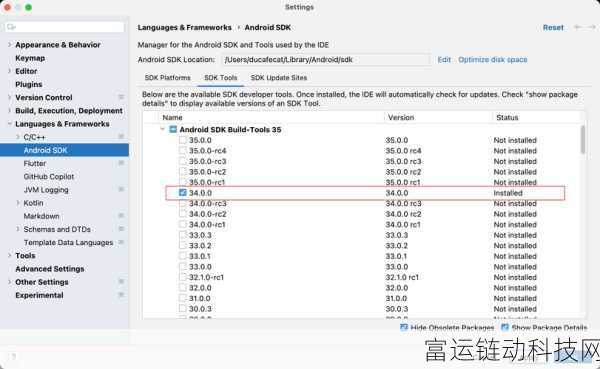This screenshot has width=600, height=369.
Task: Expand the Other Settings section arrow
Action: point(10,282)
